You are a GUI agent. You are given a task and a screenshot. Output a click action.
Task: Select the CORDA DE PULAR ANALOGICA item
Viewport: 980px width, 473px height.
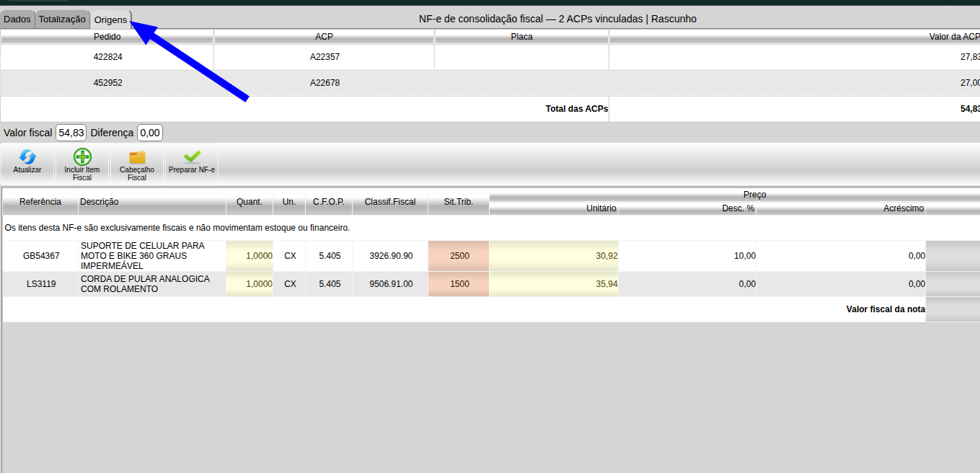pos(145,284)
